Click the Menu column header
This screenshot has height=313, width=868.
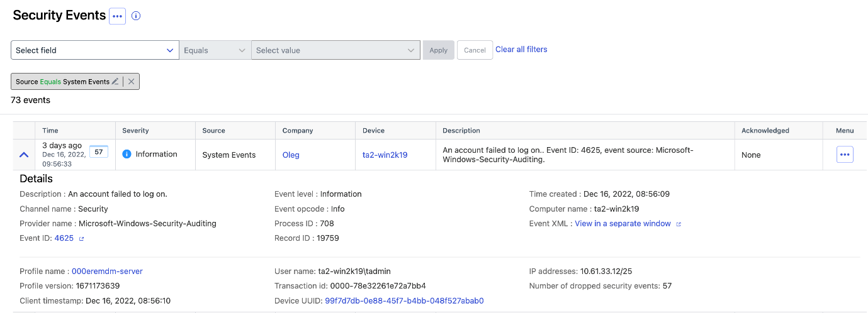tap(845, 131)
